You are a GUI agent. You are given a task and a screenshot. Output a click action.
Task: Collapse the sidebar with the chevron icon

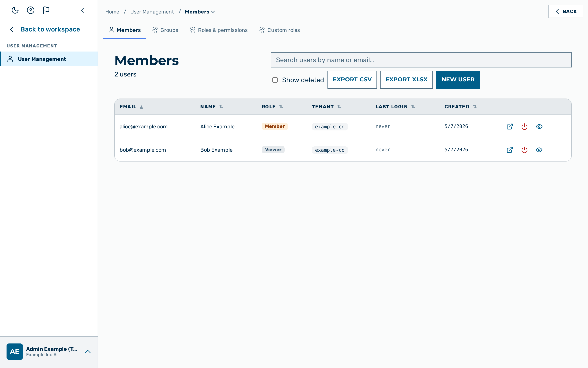[x=83, y=10]
